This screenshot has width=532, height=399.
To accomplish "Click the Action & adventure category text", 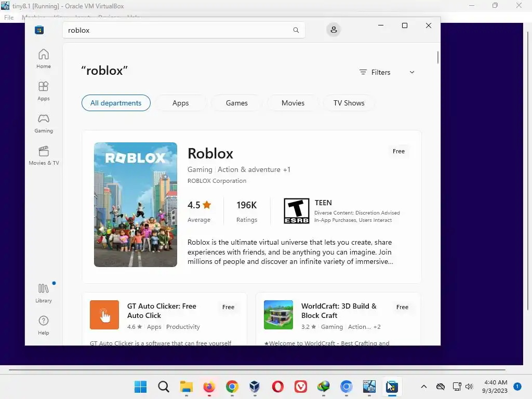I will tap(249, 170).
